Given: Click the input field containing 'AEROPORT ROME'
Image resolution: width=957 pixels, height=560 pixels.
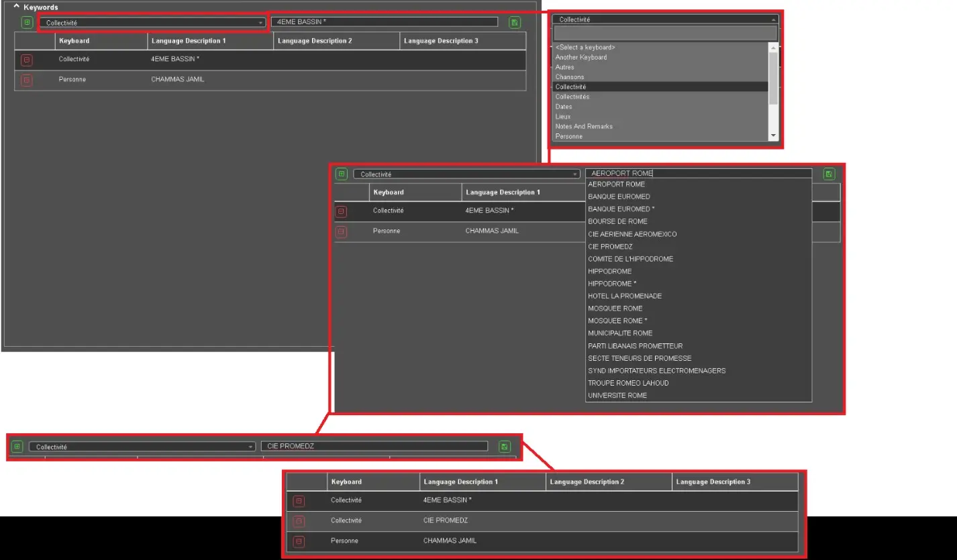Looking at the screenshot, I should pyautogui.click(x=698, y=174).
